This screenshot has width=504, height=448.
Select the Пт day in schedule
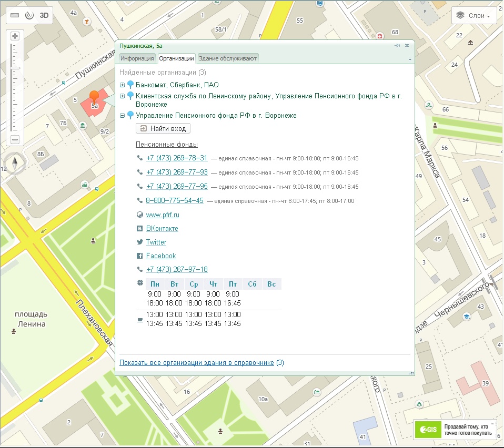233,284
